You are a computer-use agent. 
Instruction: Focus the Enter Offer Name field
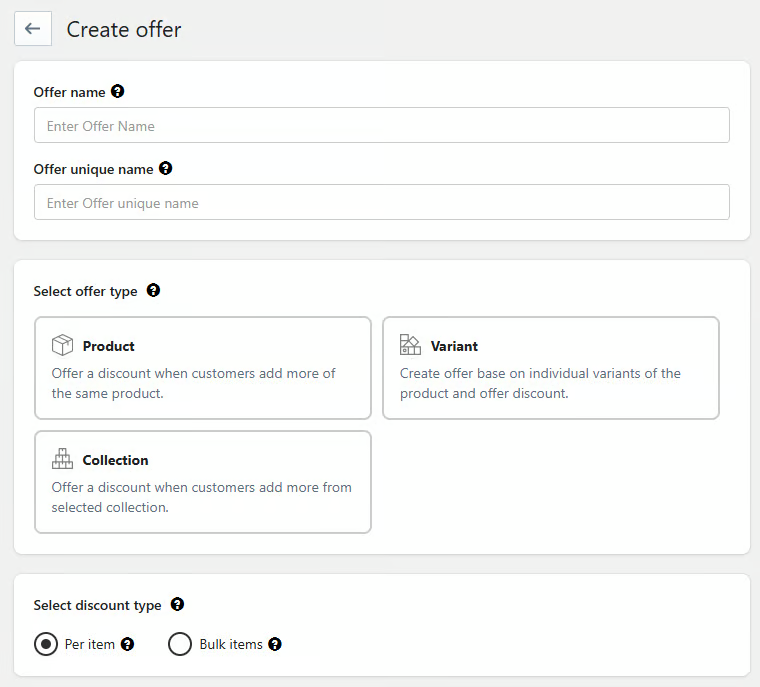point(381,126)
